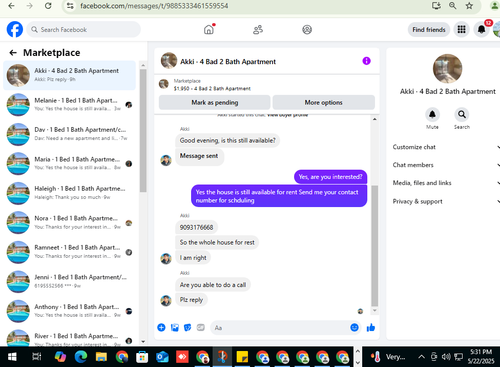
Task: Click the install app icon in address bar
Action: click(436, 6)
